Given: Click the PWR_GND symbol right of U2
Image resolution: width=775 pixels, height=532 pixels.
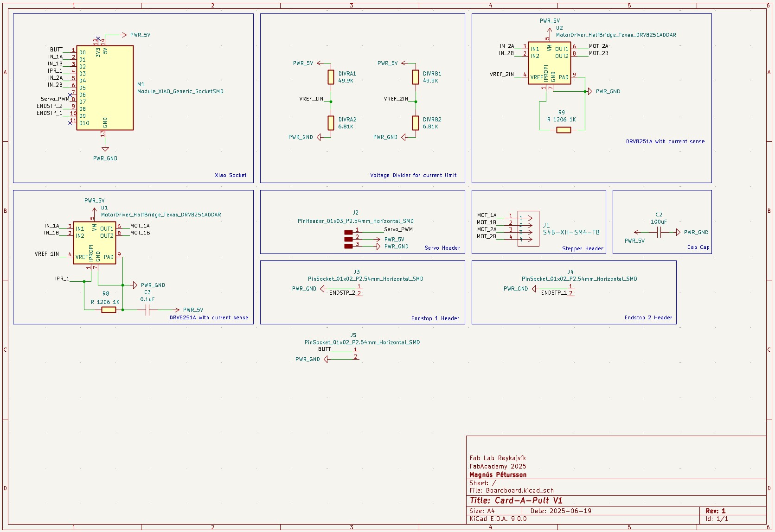Looking at the screenshot, I should click(x=590, y=91).
